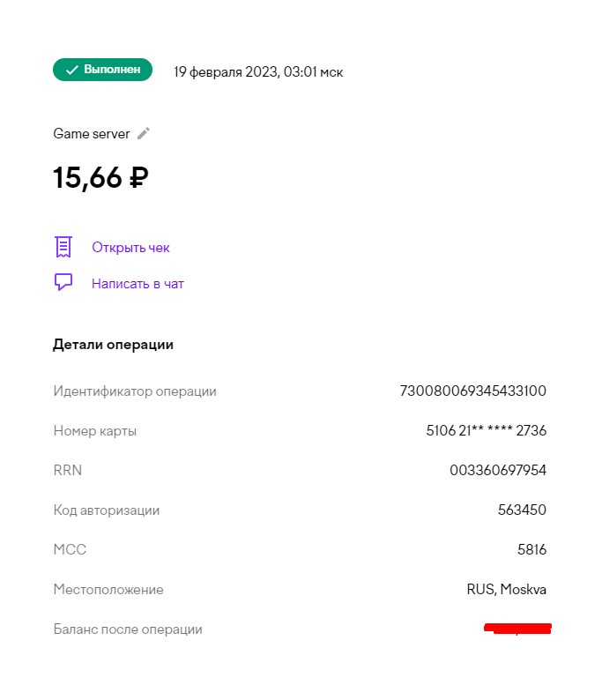Viewport: 602px width, 700px height.
Task: Click the checkmark in the Выполнен badge
Action: click(72, 70)
